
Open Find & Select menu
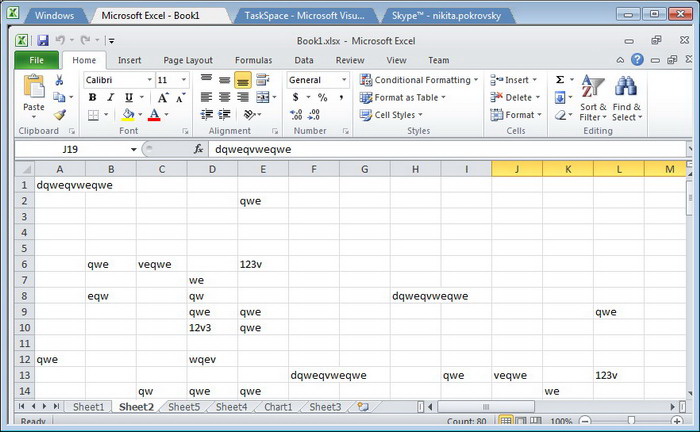click(x=626, y=98)
